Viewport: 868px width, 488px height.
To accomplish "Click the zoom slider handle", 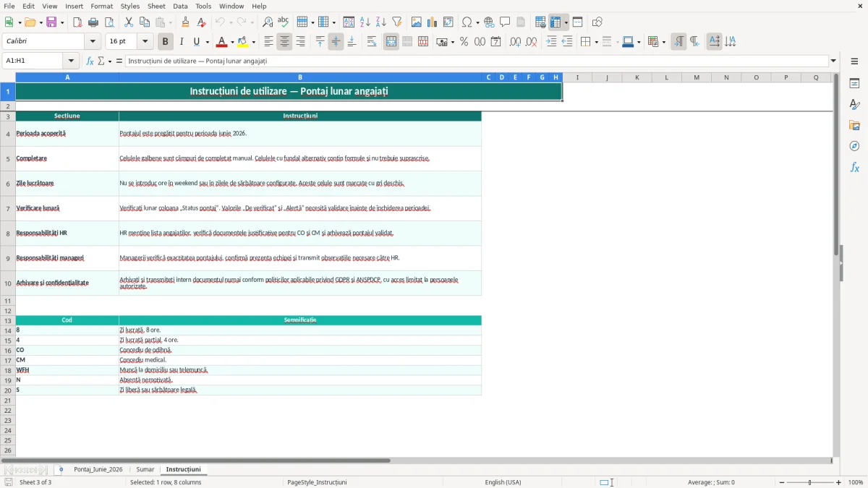I will (x=810, y=482).
